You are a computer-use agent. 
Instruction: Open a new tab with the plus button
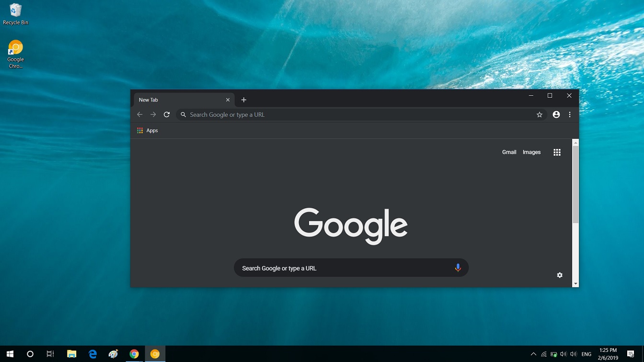[x=244, y=100]
